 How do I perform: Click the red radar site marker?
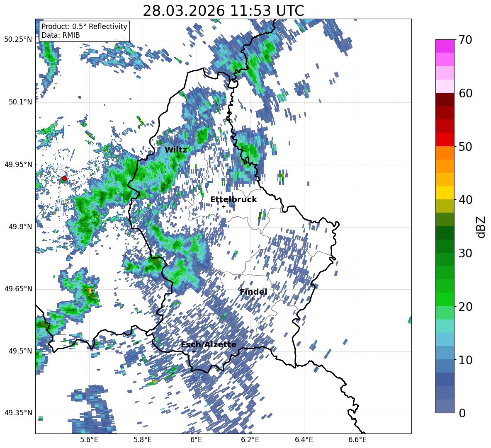pyautogui.click(x=64, y=179)
